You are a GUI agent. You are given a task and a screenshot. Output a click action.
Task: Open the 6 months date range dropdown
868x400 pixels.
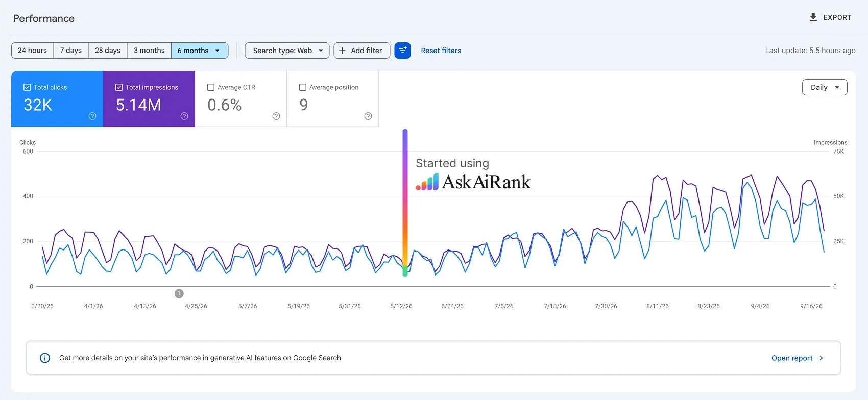click(x=200, y=51)
